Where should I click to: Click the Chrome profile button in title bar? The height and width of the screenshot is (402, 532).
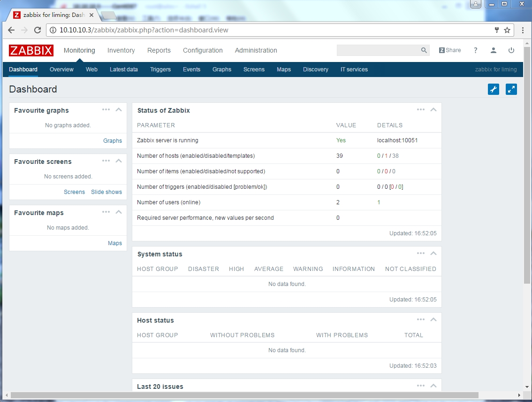tap(476, 4)
